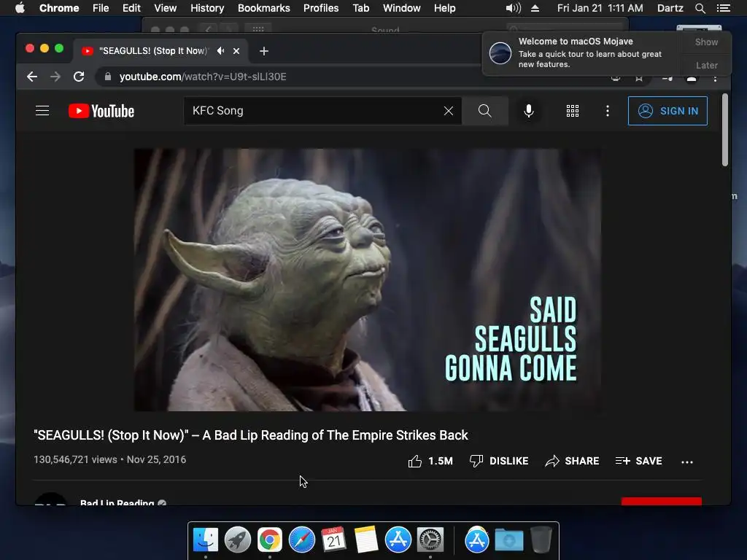Click the search magnifier button

pyautogui.click(x=484, y=111)
